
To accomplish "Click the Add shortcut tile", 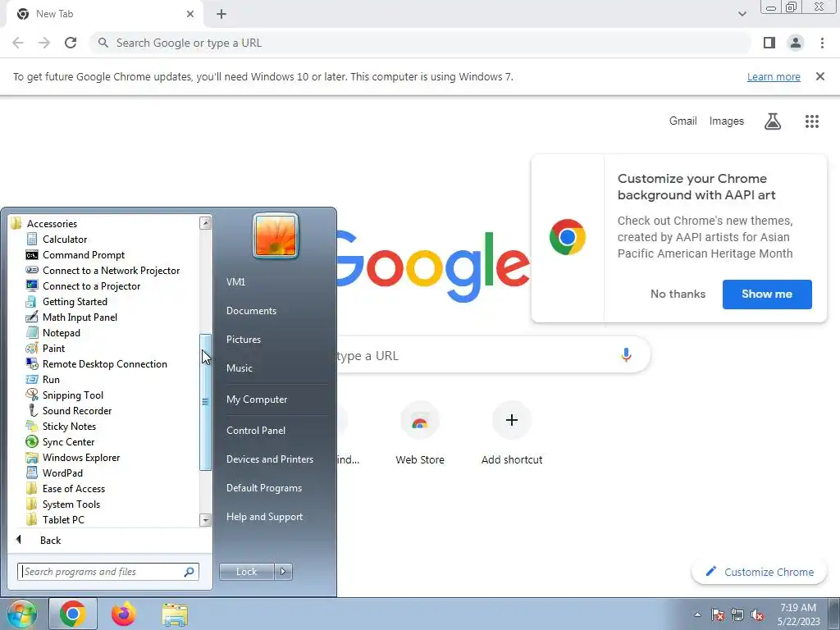I will pos(512,433).
